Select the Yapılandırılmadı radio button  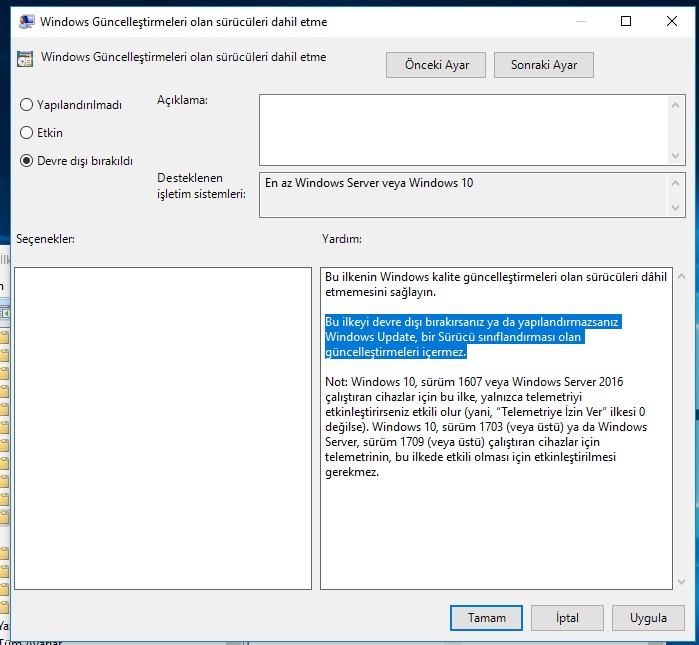27,105
